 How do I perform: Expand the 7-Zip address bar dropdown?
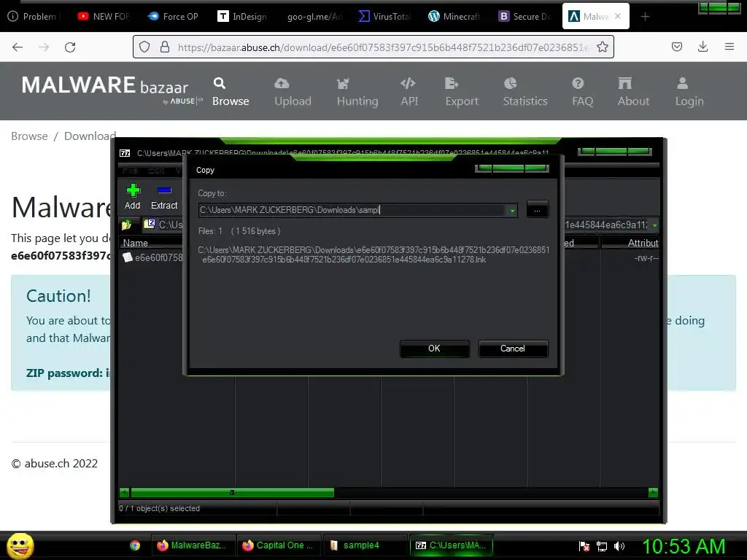(654, 225)
